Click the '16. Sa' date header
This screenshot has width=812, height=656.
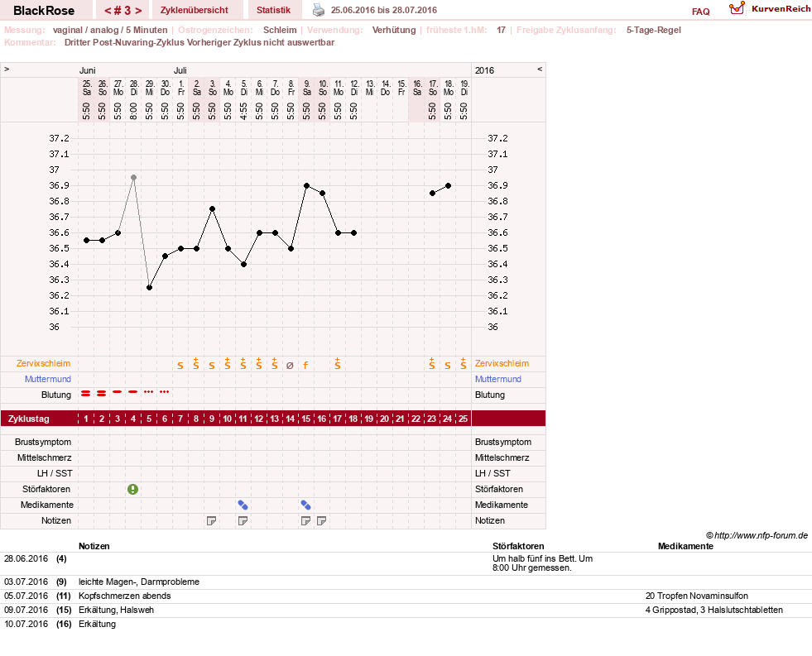pyautogui.click(x=417, y=88)
